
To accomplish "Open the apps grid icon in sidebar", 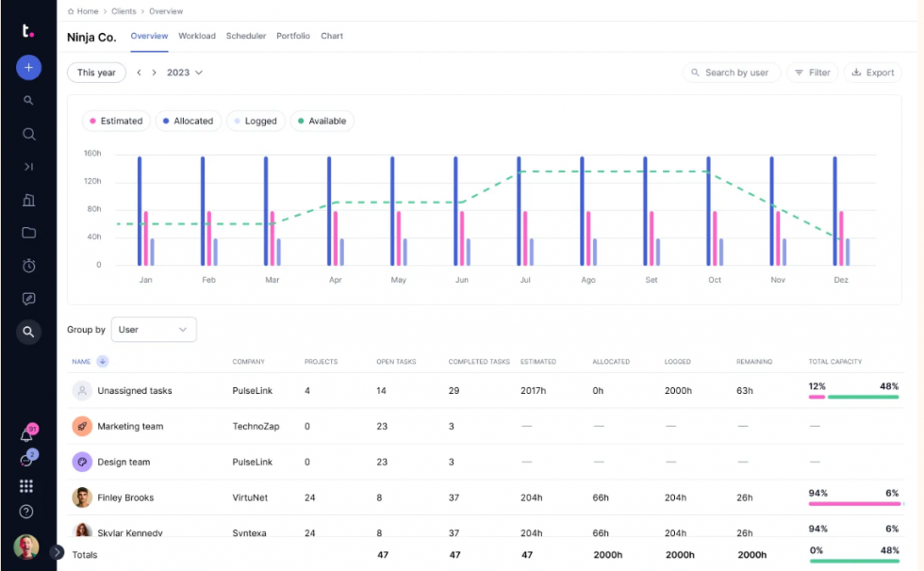I will tap(28, 485).
